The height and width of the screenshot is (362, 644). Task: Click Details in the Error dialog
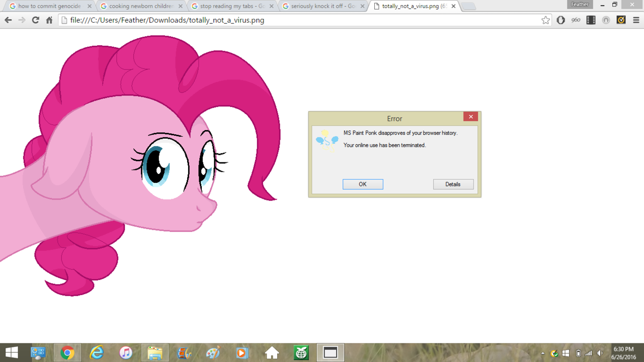[453, 185]
